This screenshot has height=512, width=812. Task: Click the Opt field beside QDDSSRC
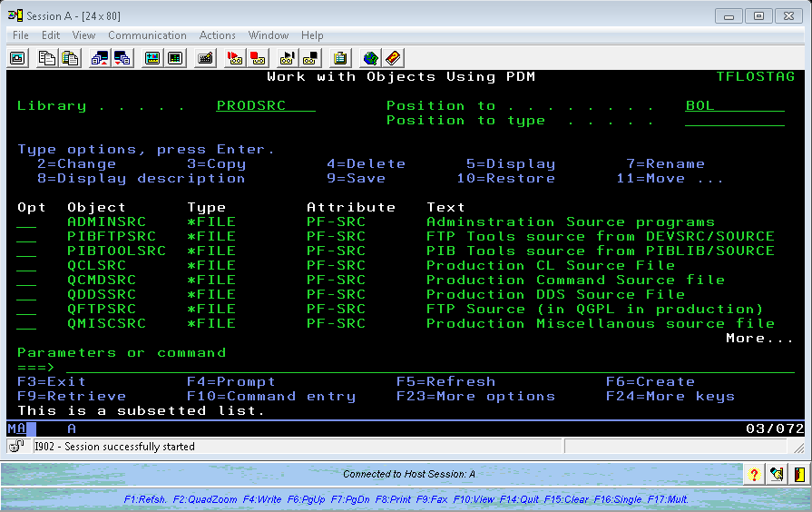tap(26, 294)
